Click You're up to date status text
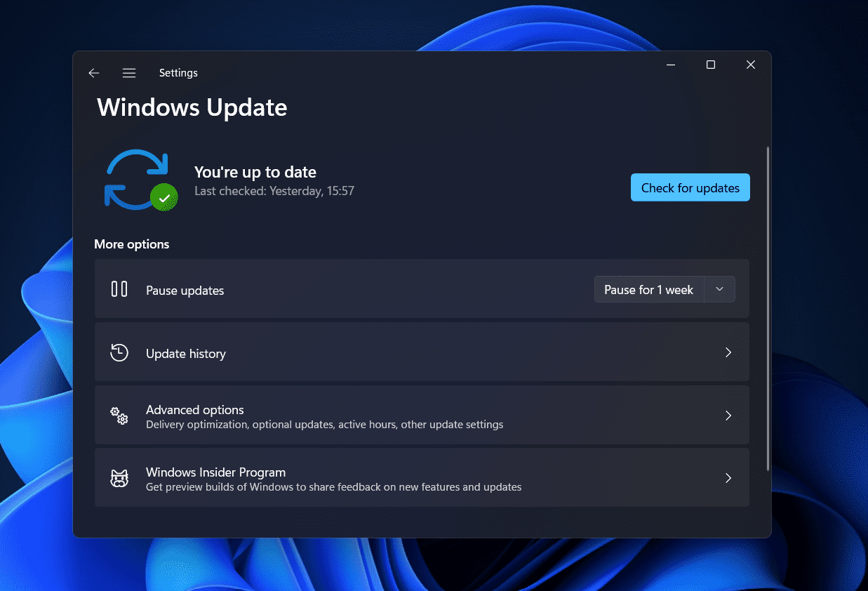Viewport: 868px width, 591px height. point(255,171)
